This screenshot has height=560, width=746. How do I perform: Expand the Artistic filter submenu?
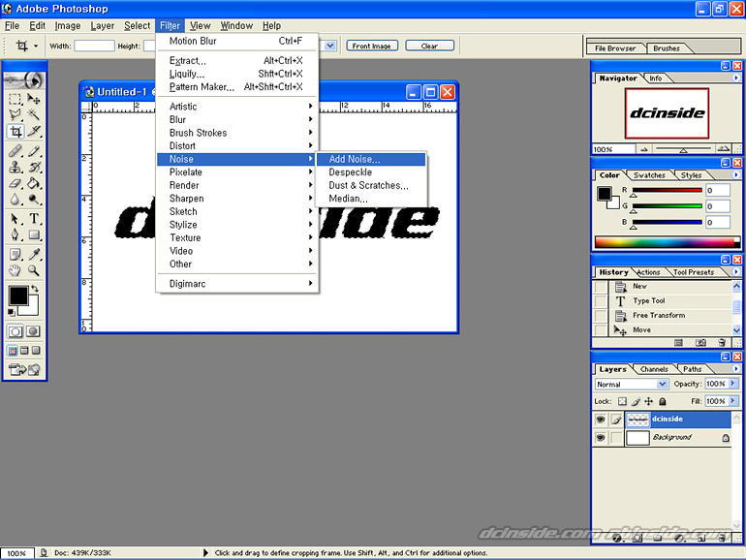point(237,107)
